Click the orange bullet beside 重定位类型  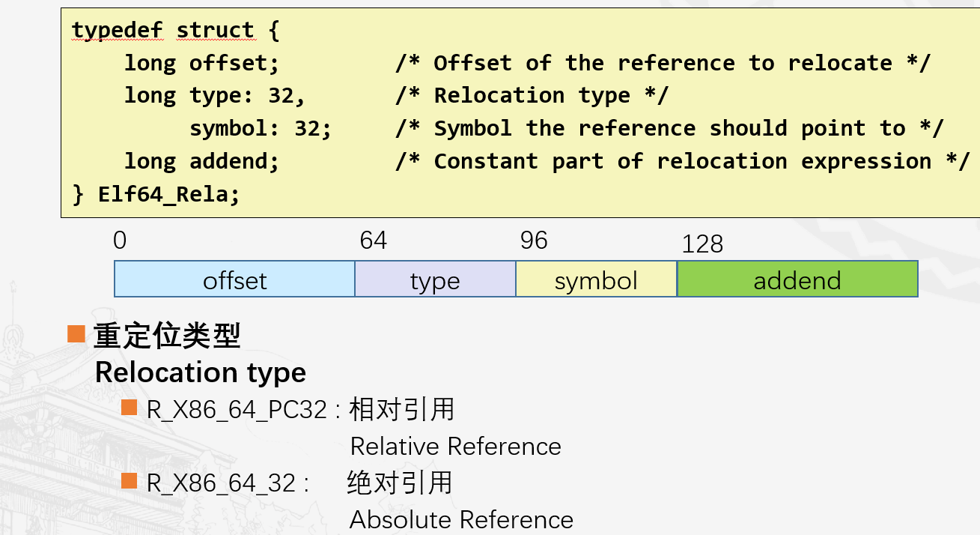pyautogui.click(x=76, y=334)
